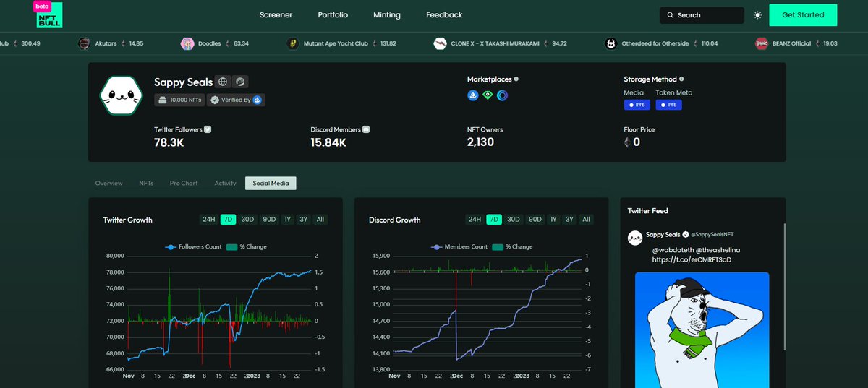The width and height of the screenshot is (868, 388).
Task: Toggle Members Count legend in Discord chart
Action: 459,246
